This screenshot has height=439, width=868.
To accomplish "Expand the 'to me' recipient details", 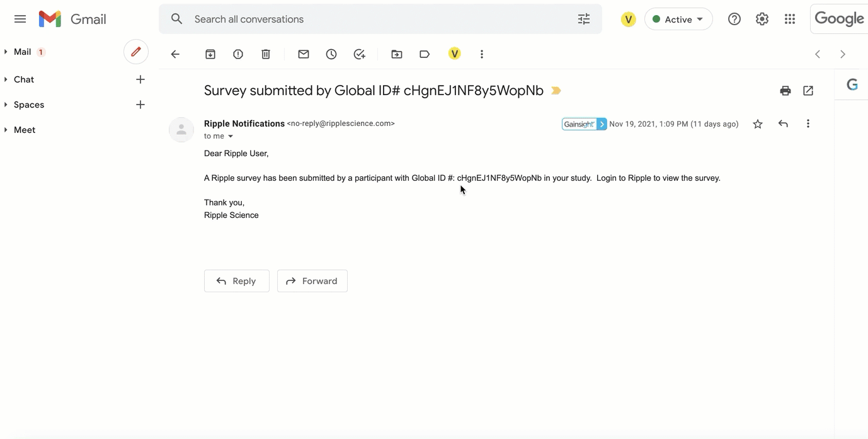I will [231, 136].
